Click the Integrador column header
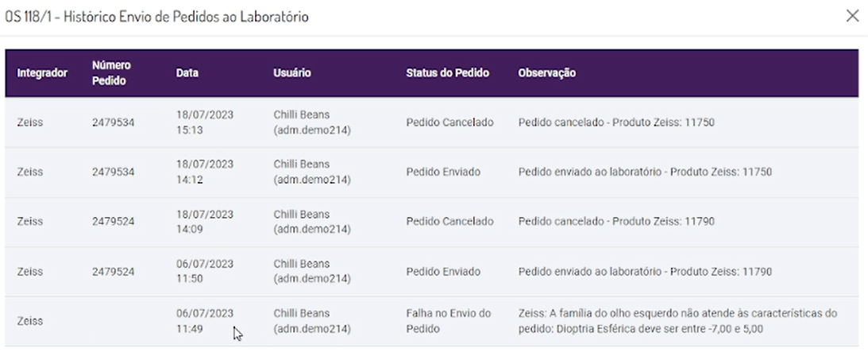Screen dimensions: 868x364 41,73
